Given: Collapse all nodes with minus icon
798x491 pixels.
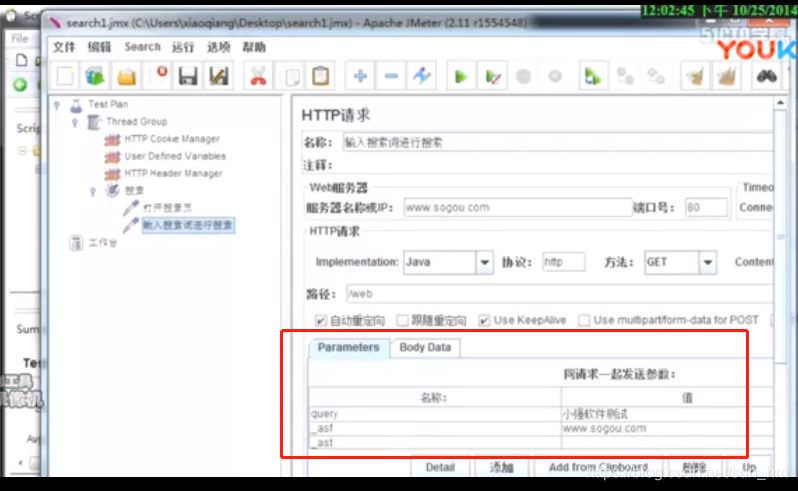Looking at the screenshot, I should point(391,76).
